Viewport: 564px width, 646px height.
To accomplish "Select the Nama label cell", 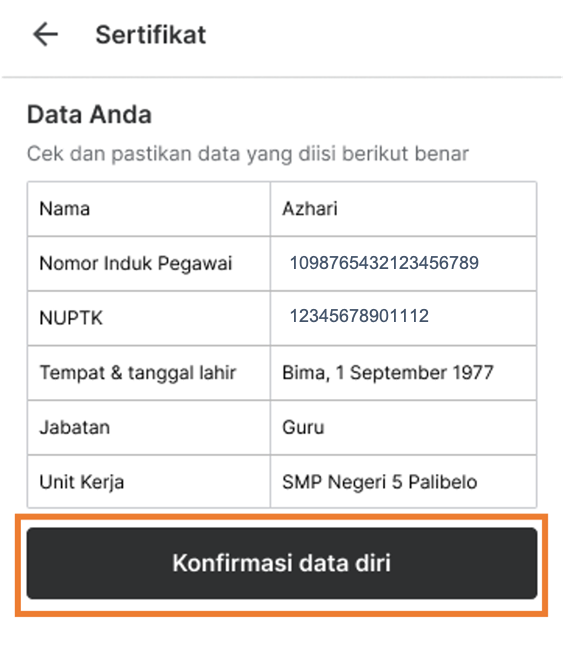I will pyautogui.click(x=149, y=209).
